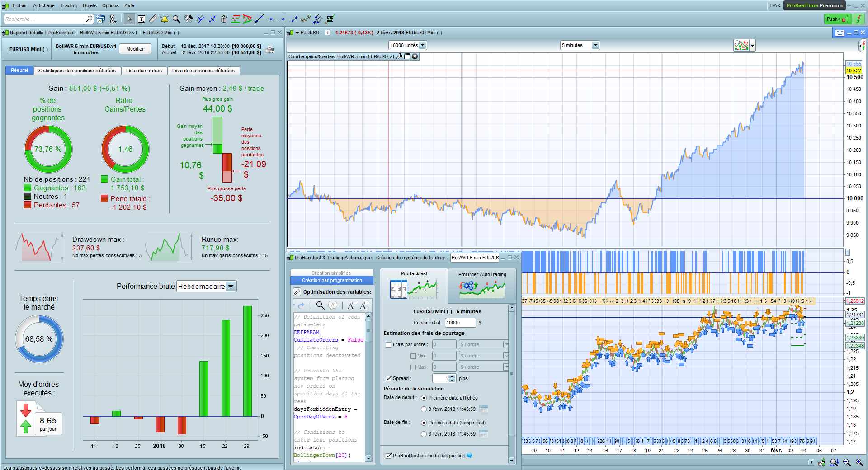
Task: Expand the side trading panel arrow
Action: (x=863, y=45)
